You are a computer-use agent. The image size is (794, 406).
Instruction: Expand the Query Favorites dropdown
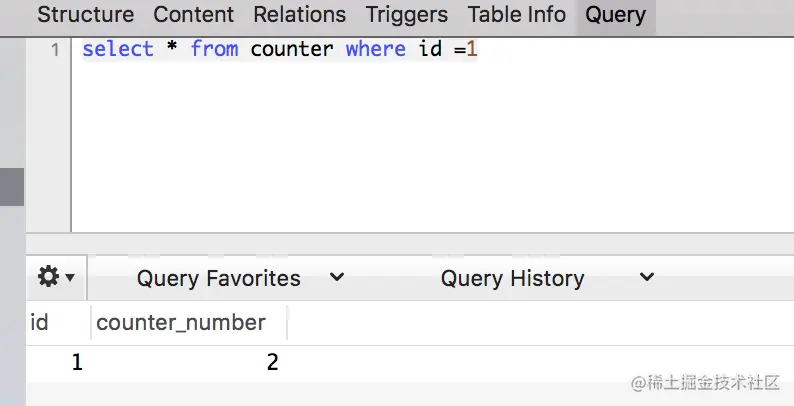click(218, 278)
